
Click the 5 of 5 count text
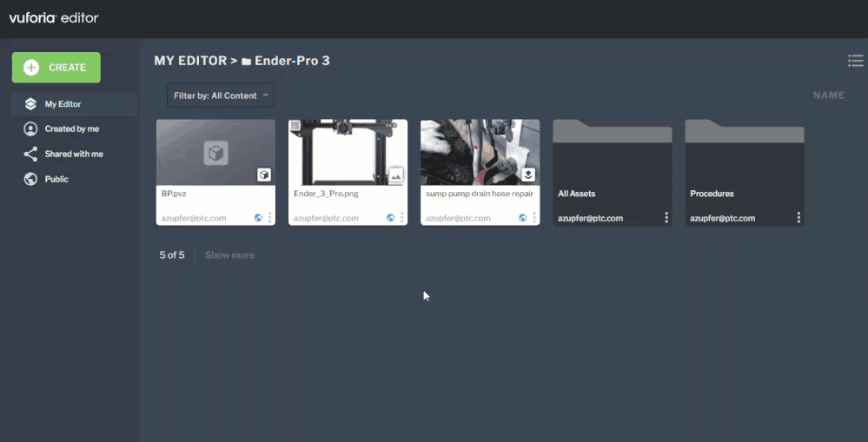172,255
